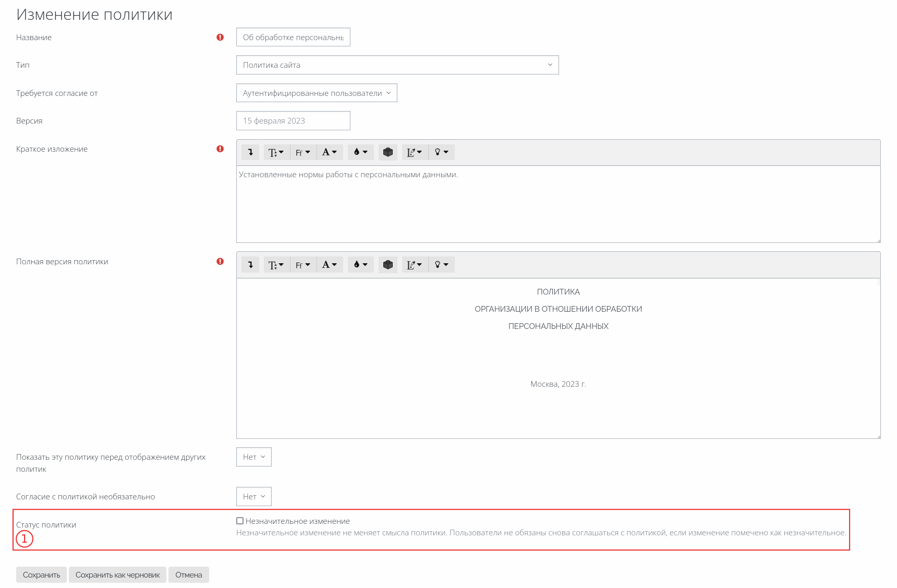Click 'Изменение политики' page heading
This screenshot has width=897, height=588.
click(94, 15)
